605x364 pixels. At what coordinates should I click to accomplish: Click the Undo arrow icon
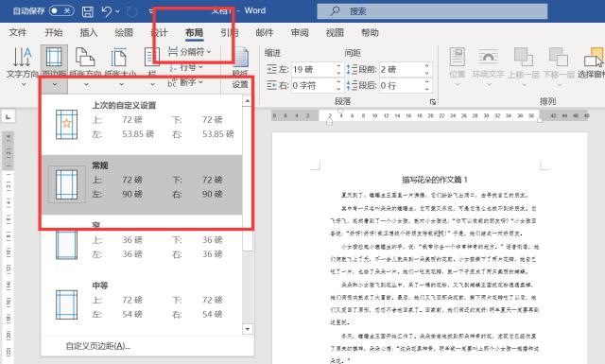[107, 11]
